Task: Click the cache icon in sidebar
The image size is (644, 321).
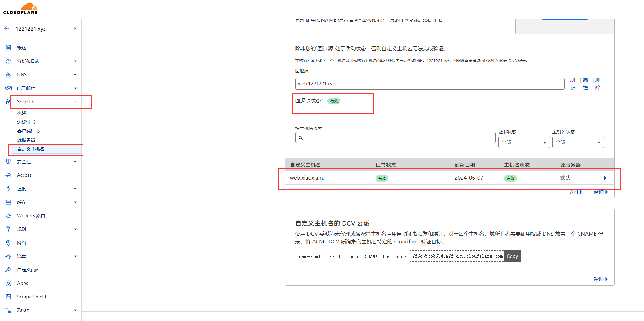Action: [8, 202]
